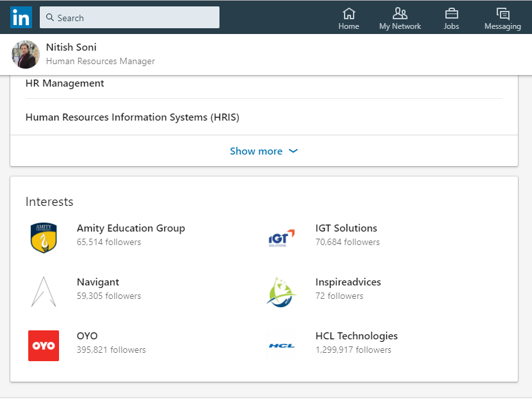Open the Amity Education Group page link
Image resolution: width=532 pixels, height=399 pixels.
pos(130,228)
